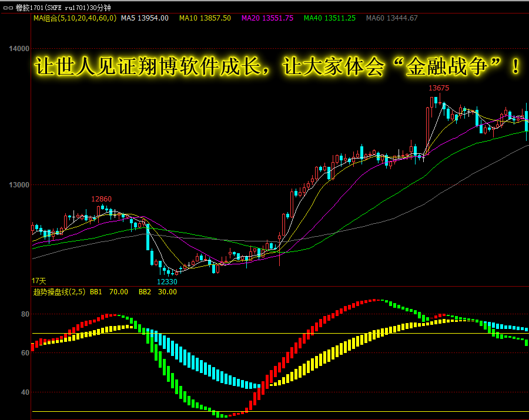Screen dimensions: 529x420
Task: Click the 40 level on indicator axis
Action: (25, 392)
